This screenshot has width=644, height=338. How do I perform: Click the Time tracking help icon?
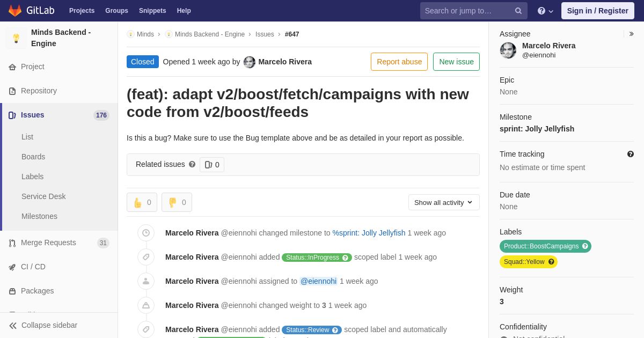pos(631,154)
